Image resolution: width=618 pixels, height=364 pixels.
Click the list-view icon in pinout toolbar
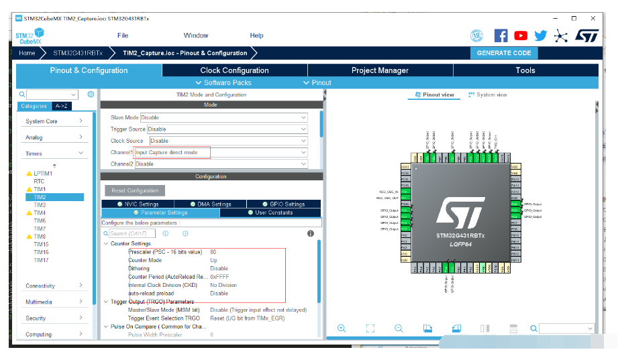coord(513,328)
